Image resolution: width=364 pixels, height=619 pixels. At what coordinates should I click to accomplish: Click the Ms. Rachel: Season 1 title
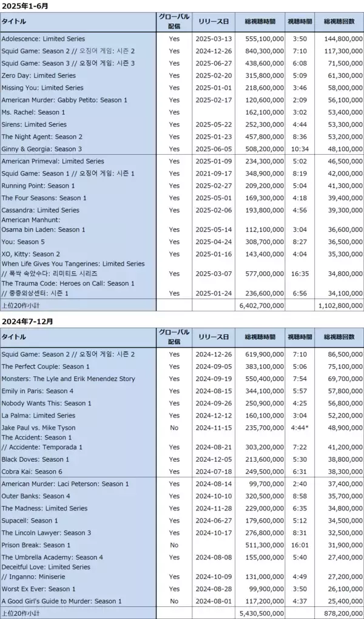tap(33, 112)
